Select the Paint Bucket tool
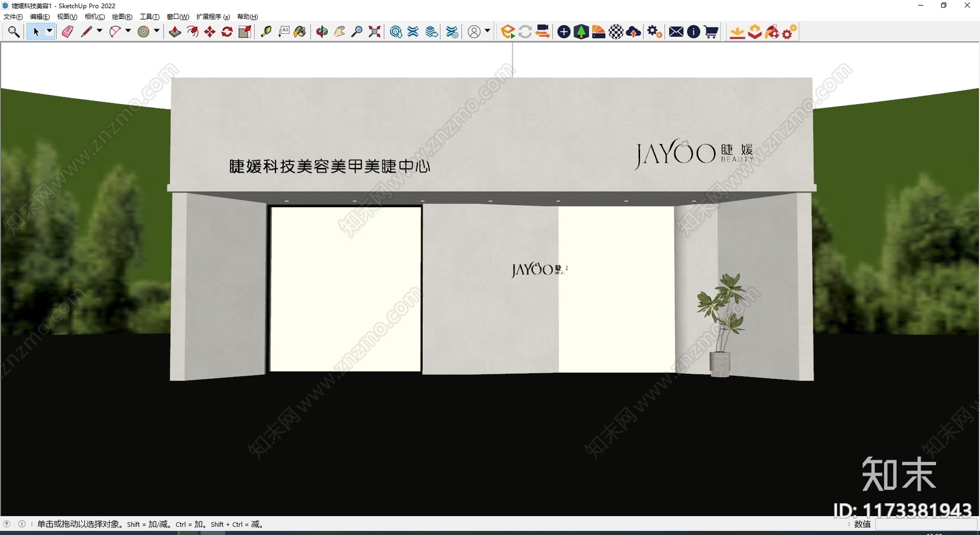This screenshot has height=535, width=980. 300,32
